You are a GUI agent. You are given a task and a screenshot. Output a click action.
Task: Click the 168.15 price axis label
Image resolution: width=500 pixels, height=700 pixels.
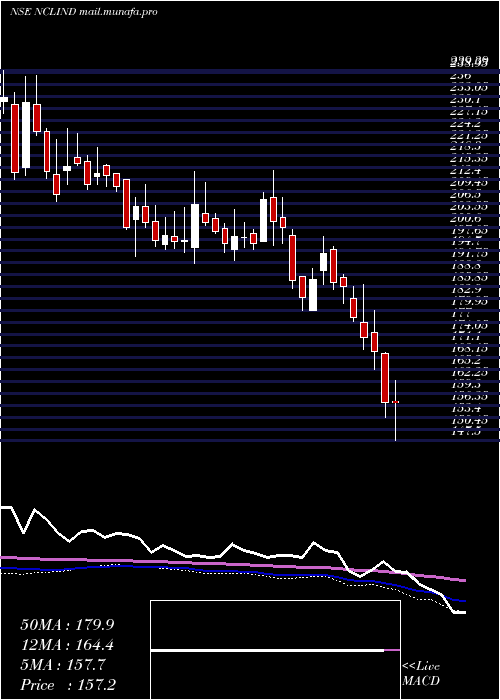pos(468,349)
